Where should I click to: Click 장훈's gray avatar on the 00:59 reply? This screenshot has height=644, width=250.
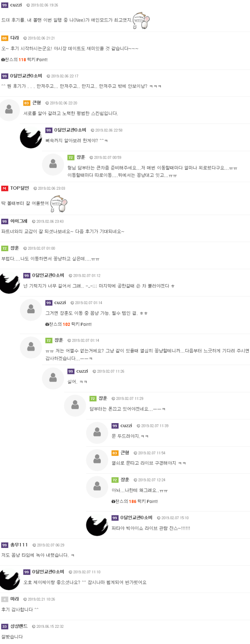coord(53,164)
